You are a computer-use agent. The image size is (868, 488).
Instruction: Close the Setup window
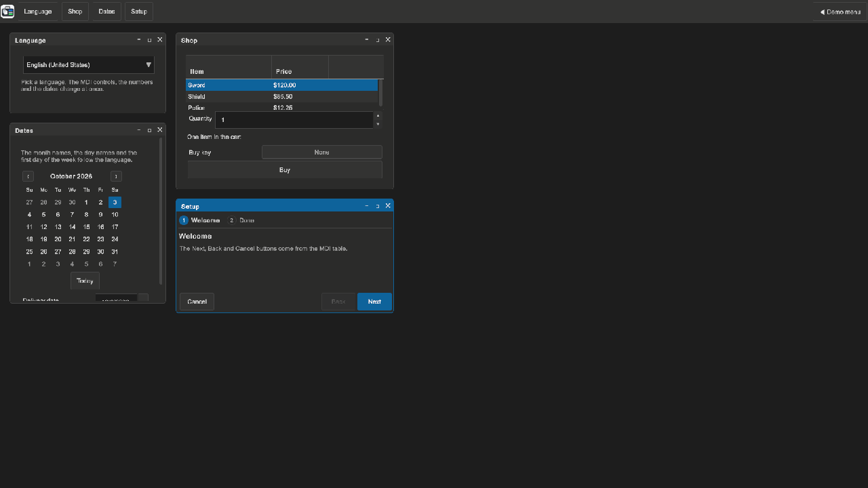click(388, 206)
